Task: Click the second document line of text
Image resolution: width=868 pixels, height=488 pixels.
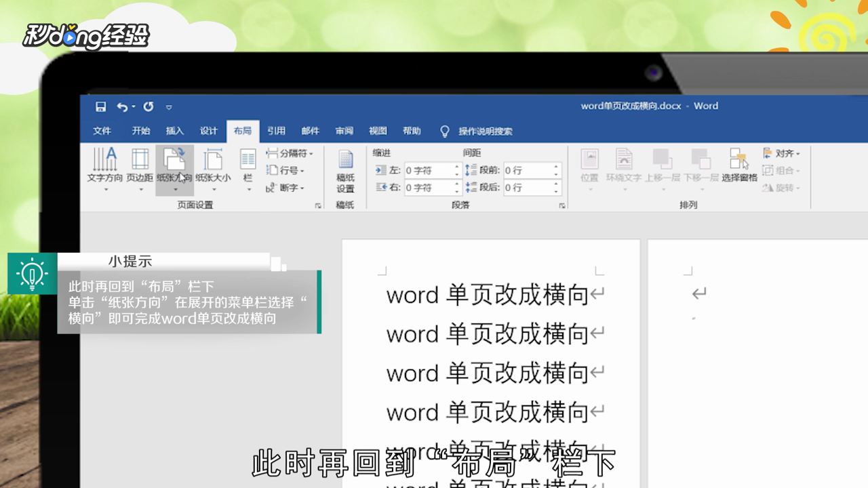Action: (x=488, y=334)
